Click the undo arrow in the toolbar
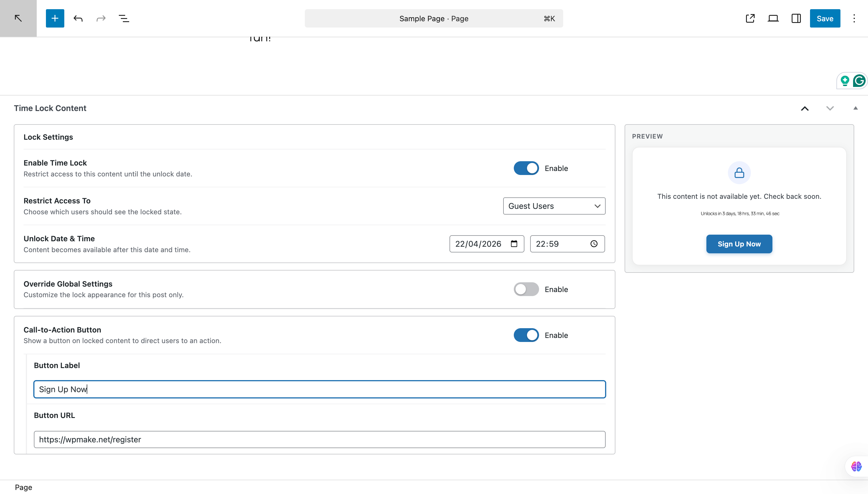This screenshot has width=868, height=494. click(x=78, y=18)
